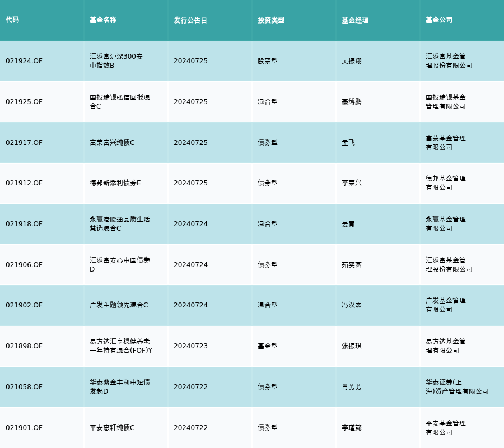
Task: Click fund name 国投瑞银弘信回报混合C
Action: [120, 101]
